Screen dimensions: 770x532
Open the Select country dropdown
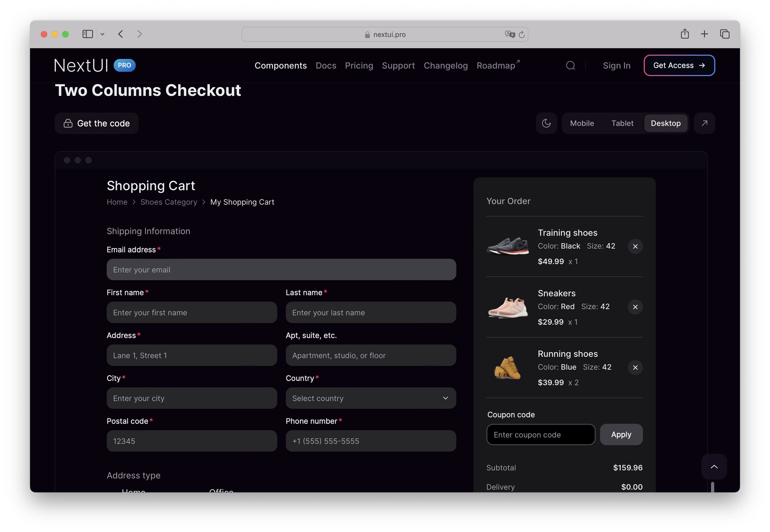(371, 398)
